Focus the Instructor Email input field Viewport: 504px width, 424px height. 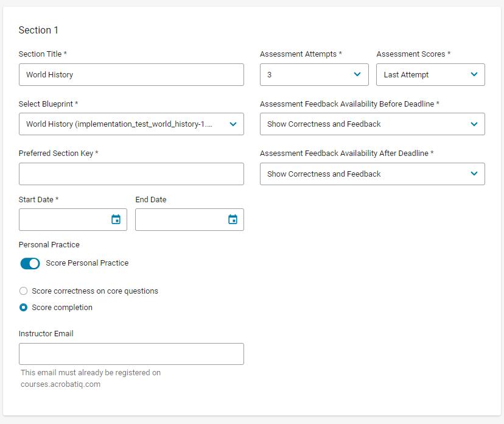131,354
